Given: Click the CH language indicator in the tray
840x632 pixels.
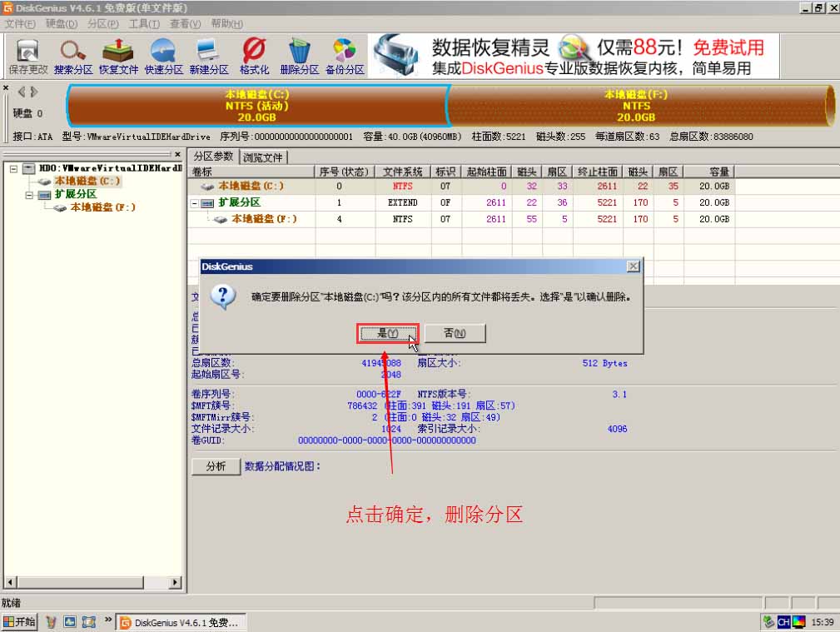Looking at the screenshot, I should (783, 621).
